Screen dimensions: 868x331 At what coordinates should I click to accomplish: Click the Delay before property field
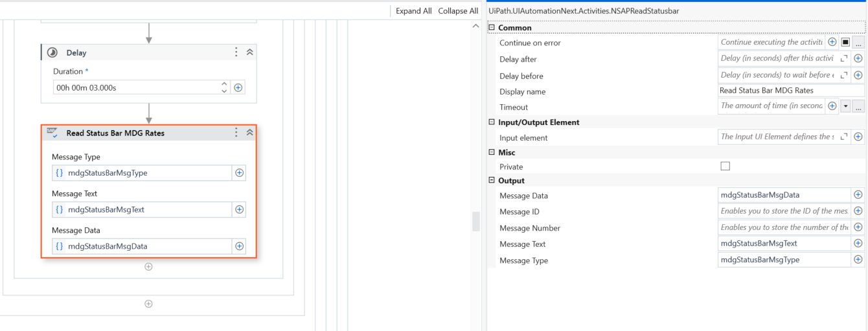(778, 75)
